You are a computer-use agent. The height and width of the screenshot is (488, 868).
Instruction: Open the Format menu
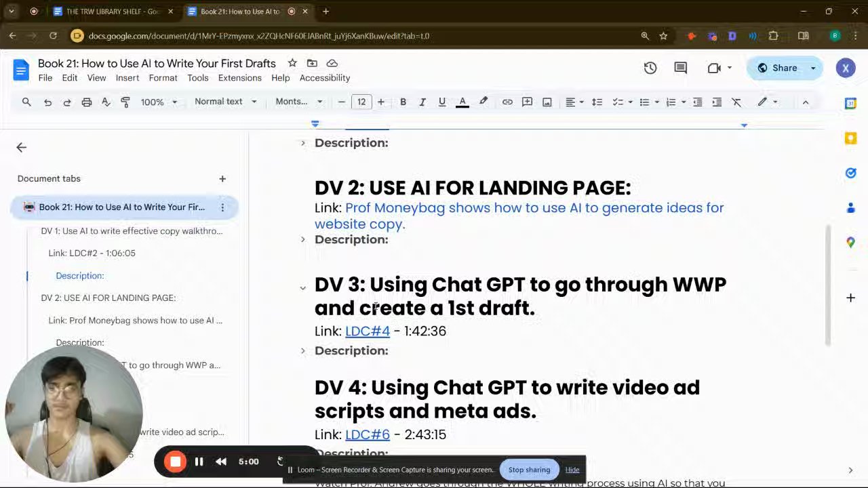[x=163, y=78]
